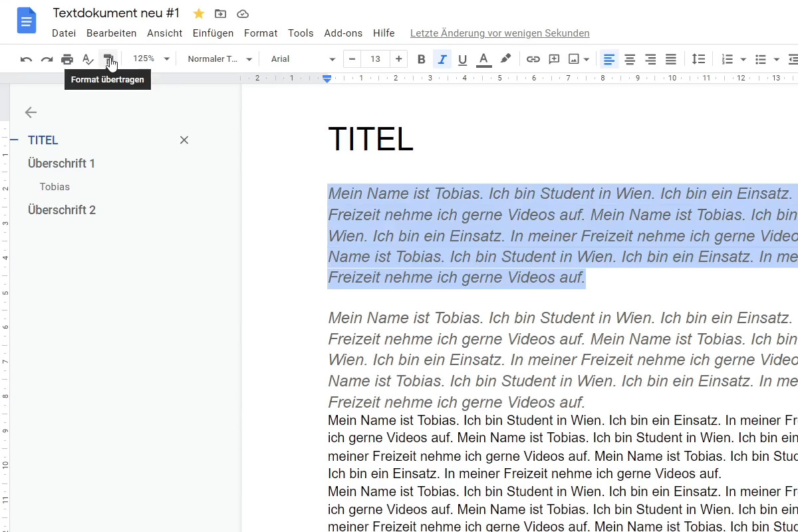Open the Ansicht menu
The image size is (798, 532).
click(x=165, y=33)
